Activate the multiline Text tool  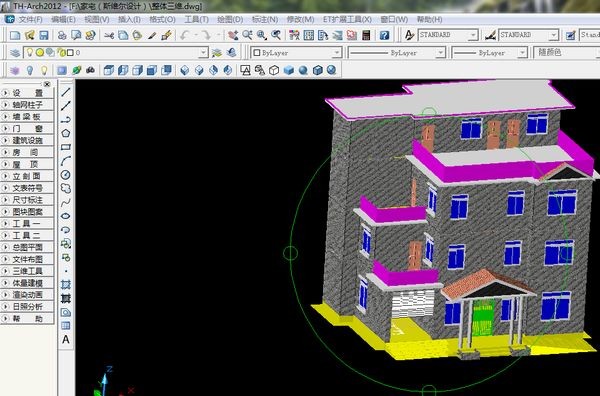click(x=66, y=339)
